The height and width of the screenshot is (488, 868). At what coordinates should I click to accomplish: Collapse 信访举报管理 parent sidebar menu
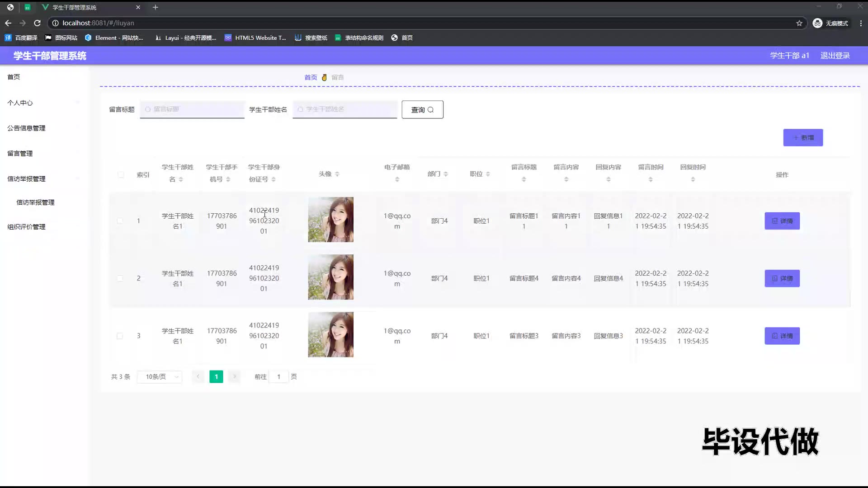26,178
